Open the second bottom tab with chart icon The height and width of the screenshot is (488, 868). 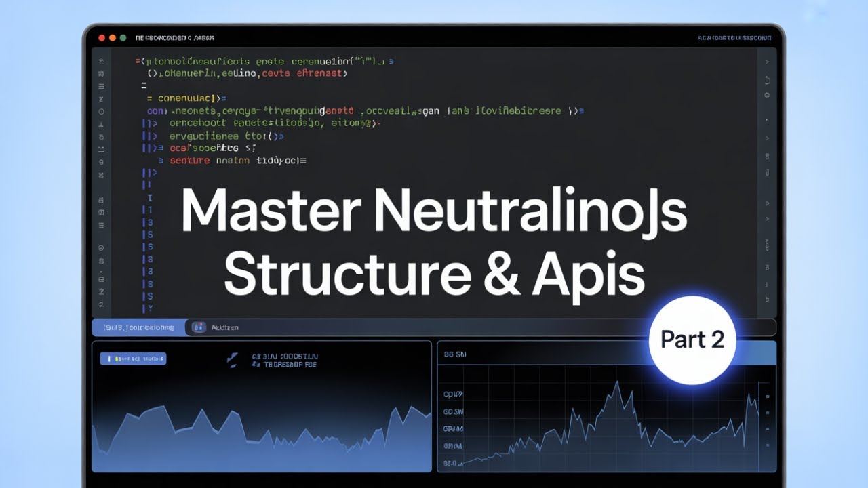[217, 327]
